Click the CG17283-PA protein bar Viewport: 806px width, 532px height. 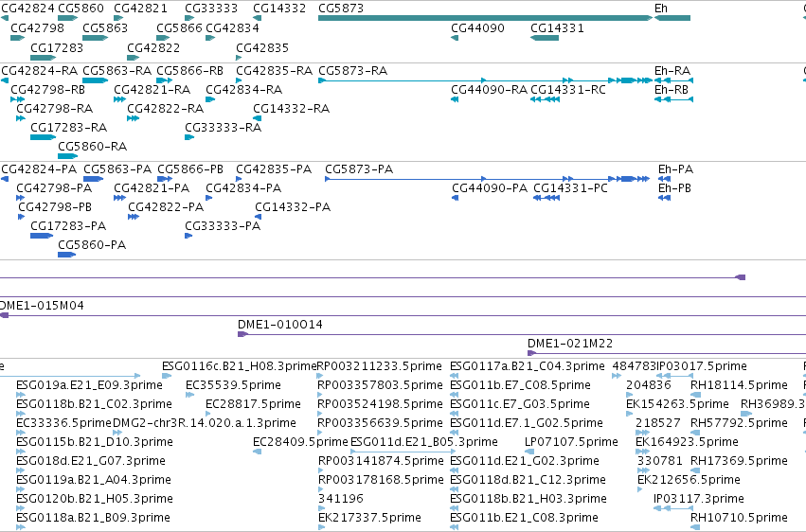coord(42,236)
